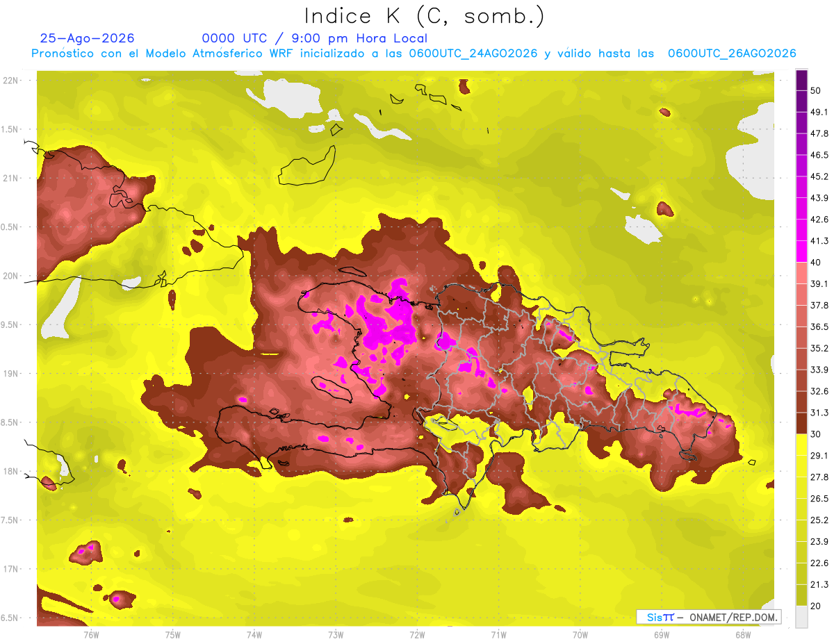Screen dimensions: 834x644
Task: Click the "73W" longitude label
Action: pyautogui.click(x=336, y=635)
